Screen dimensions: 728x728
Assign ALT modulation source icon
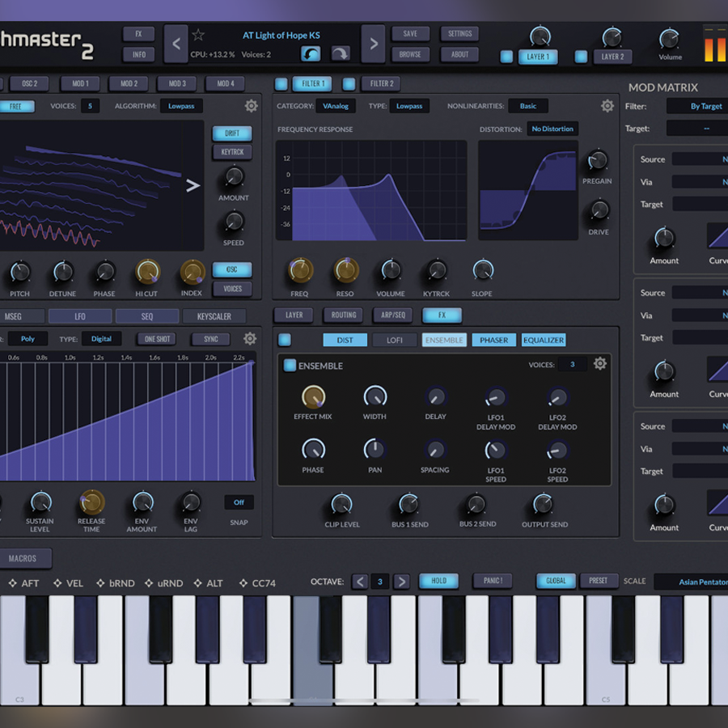coord(198,583)
